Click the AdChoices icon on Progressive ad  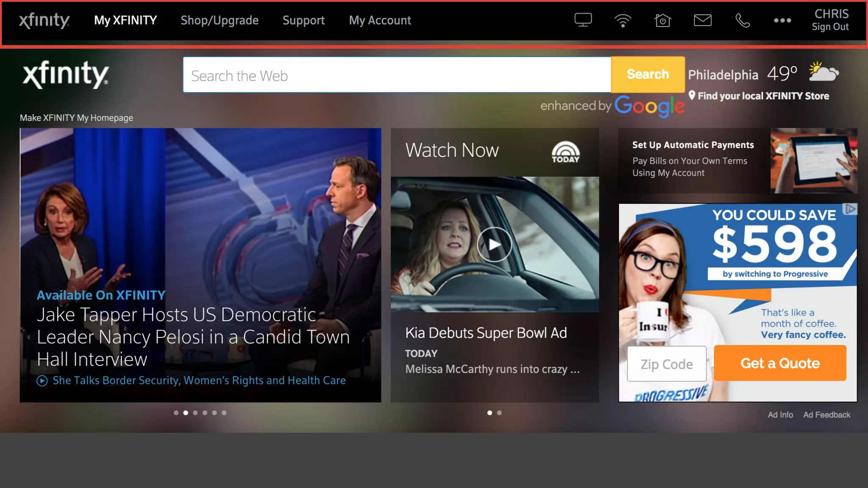pyautogui.click(x=850, y=209)
